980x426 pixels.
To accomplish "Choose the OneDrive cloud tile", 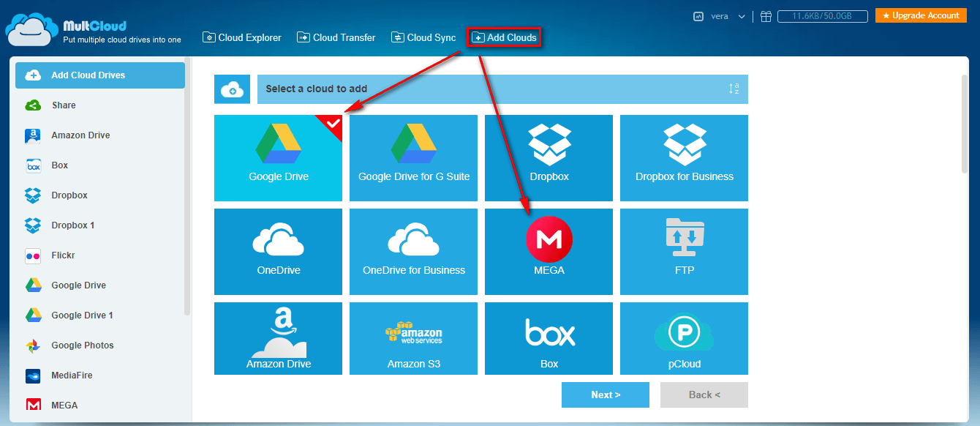I will [x=278, y=252].
